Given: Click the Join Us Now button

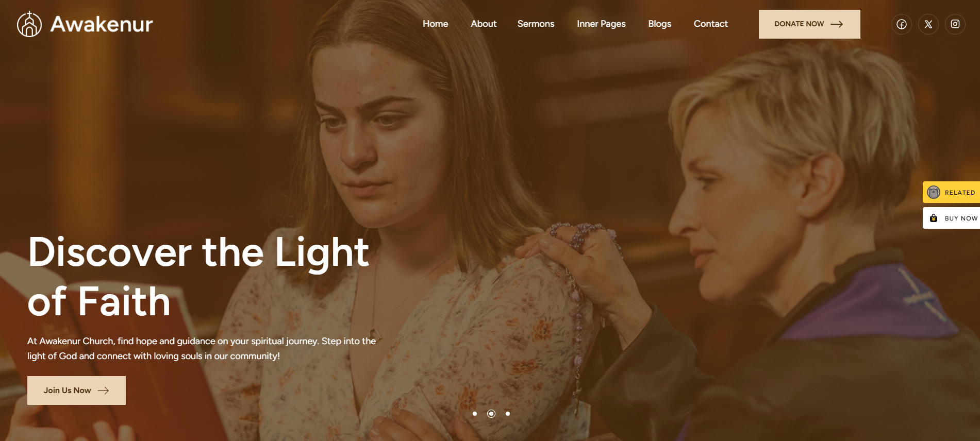Looking at the screenshot, I should (76, 391).
